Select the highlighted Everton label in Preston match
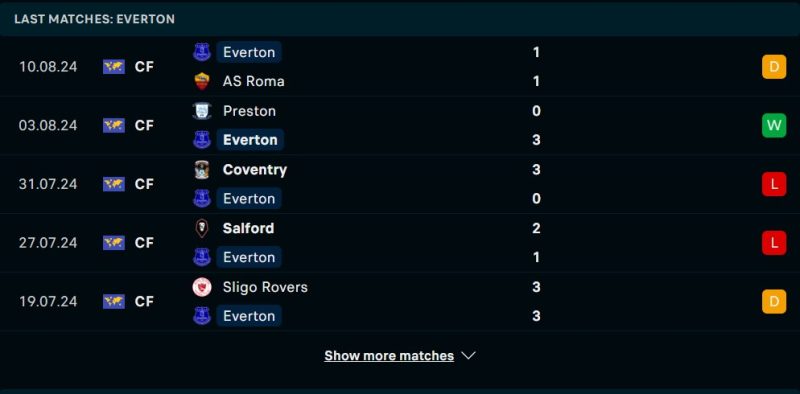Image resolution: width=800 pixels, height=394 pixels. [x=250, y=140]
